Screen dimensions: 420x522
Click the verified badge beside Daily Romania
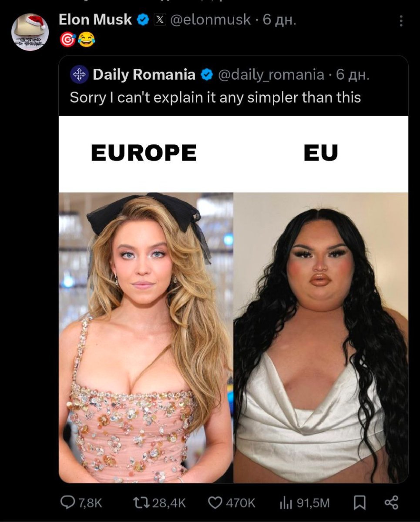pyautogui.click(x=206, y=75)
